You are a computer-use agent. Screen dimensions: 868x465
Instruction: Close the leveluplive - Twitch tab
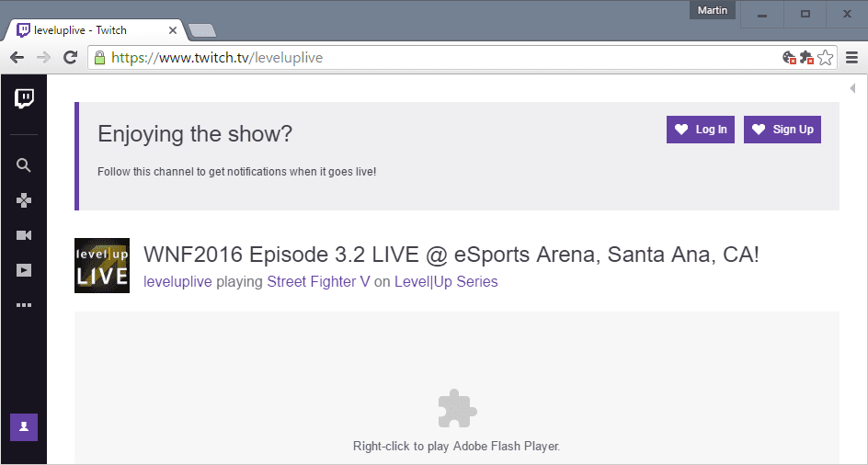coord(173,30)
